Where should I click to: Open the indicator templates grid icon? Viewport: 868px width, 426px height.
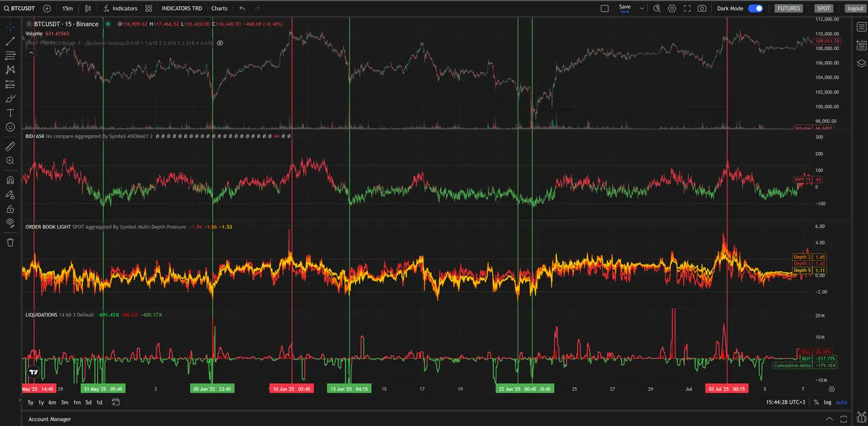pos(149,9)
